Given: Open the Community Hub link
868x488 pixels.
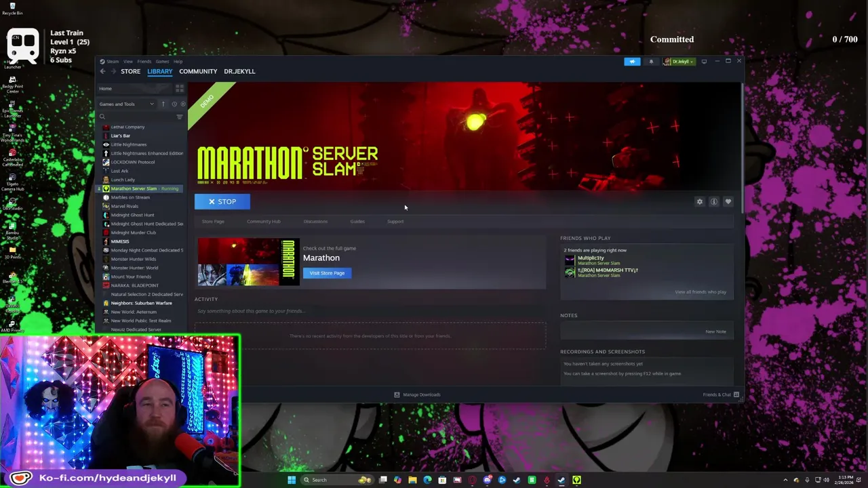Looking at the screenshot, I should (264, 222).
